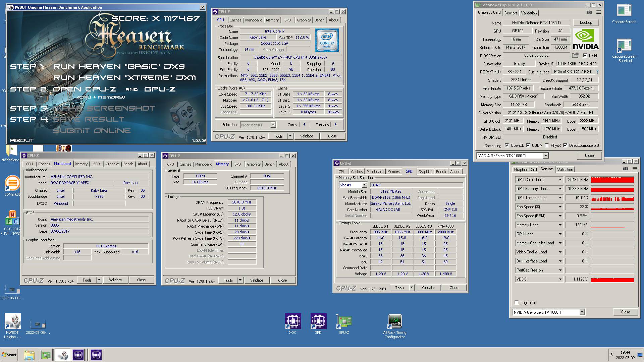Open the HWBOT Unigine desktop shortcut

click(12, 326)
